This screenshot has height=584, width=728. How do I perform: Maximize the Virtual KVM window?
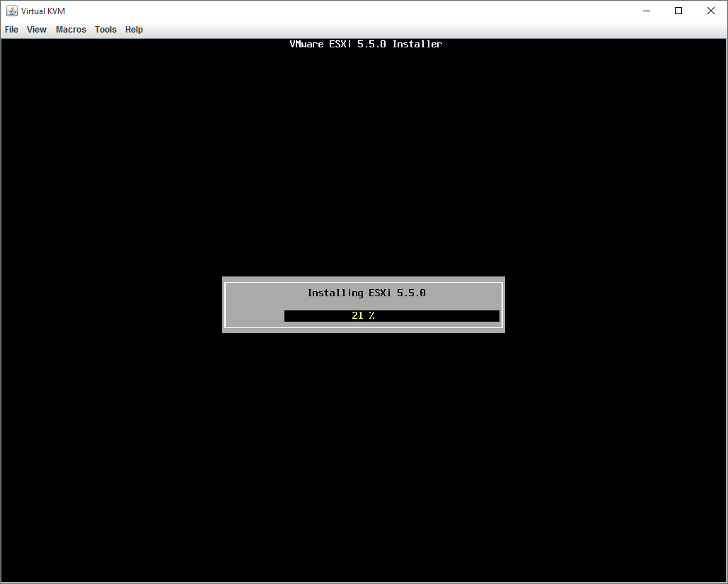[678, 11]
